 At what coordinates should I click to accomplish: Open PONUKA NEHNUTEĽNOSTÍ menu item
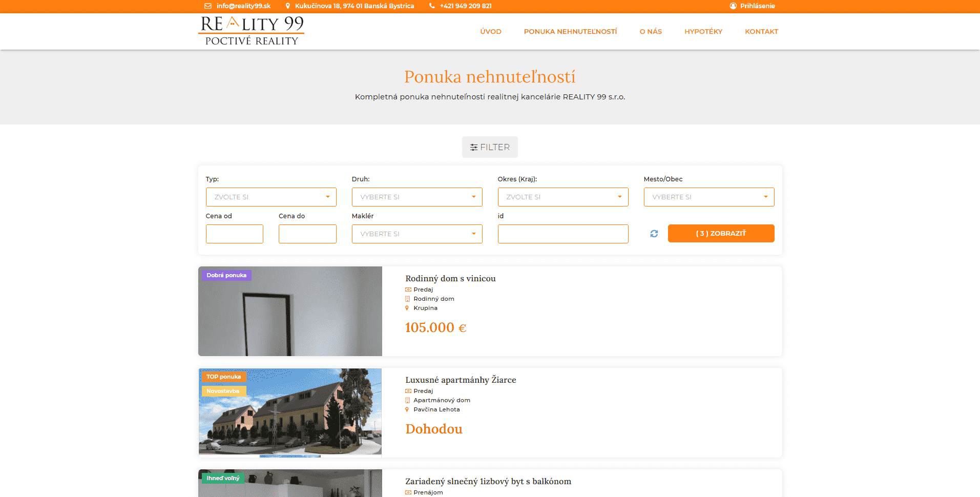click(570, 32)
